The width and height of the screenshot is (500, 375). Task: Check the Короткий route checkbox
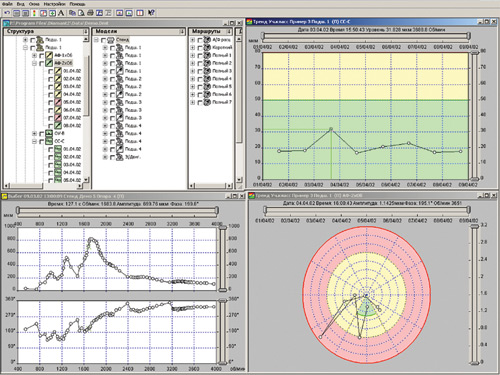[200, 48]
